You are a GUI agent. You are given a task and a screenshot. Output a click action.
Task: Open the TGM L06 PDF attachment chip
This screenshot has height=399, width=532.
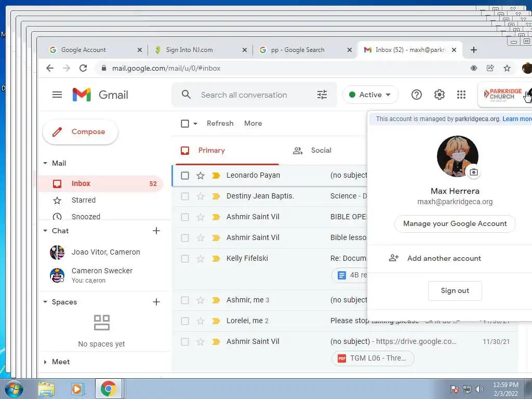click(x=373, y=358)
